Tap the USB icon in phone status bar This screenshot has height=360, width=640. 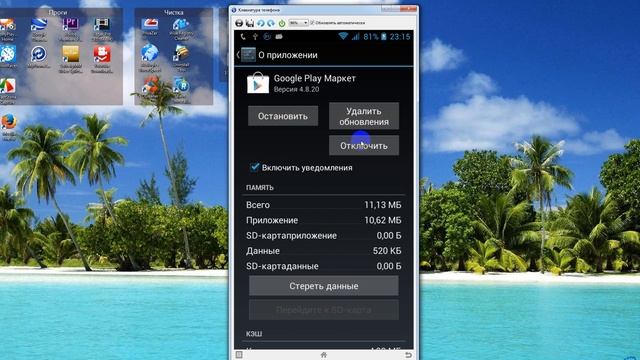pos(255,37)
